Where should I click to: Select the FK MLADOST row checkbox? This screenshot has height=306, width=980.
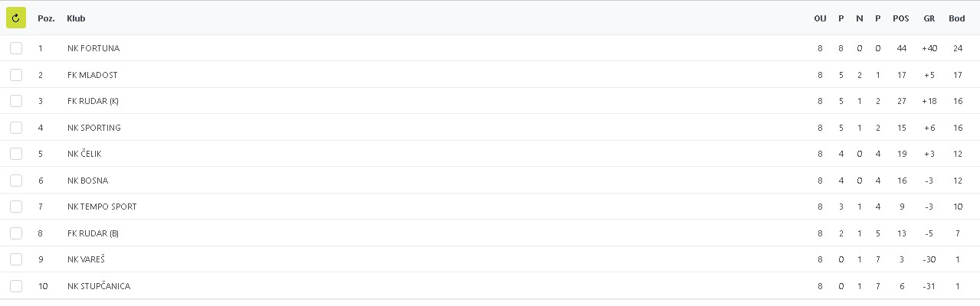(16, 75)
